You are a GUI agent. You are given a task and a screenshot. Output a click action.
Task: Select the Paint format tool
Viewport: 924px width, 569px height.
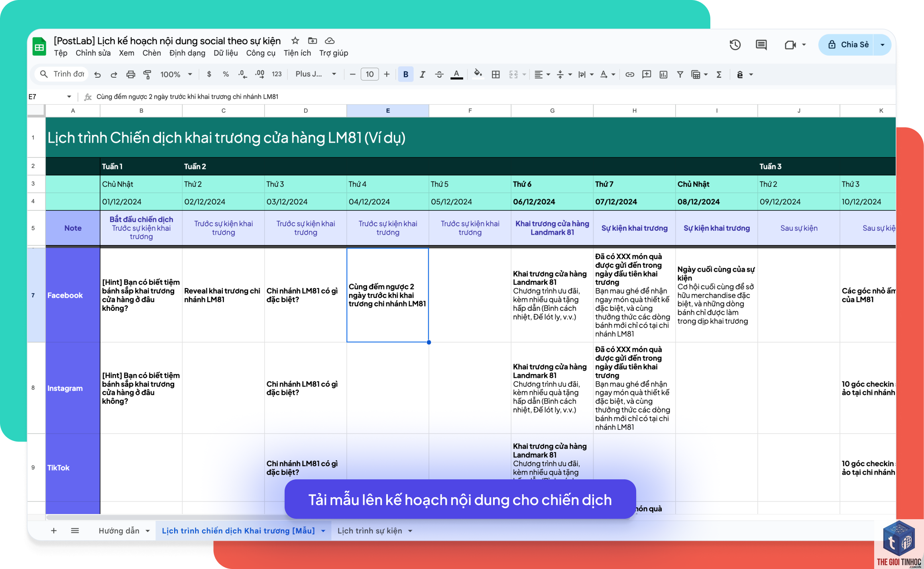(x=147, y=75)
